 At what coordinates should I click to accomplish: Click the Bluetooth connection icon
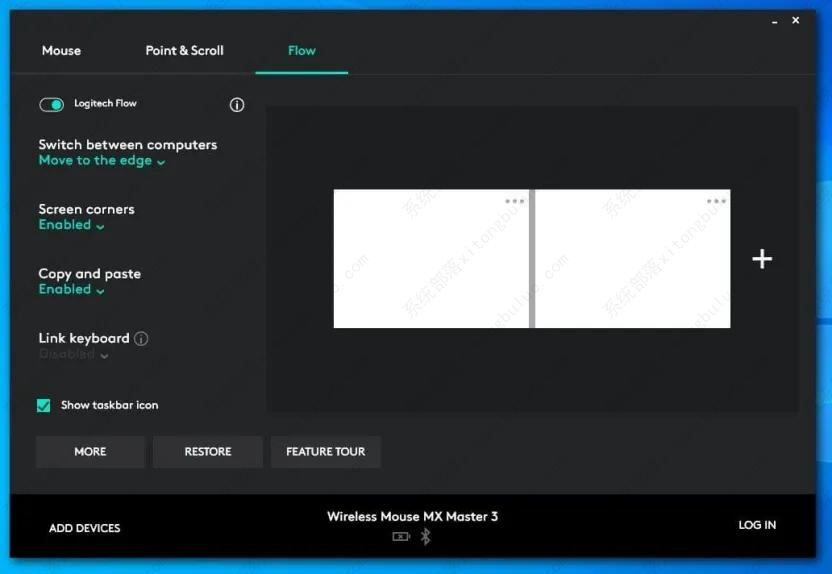(426, 537)
